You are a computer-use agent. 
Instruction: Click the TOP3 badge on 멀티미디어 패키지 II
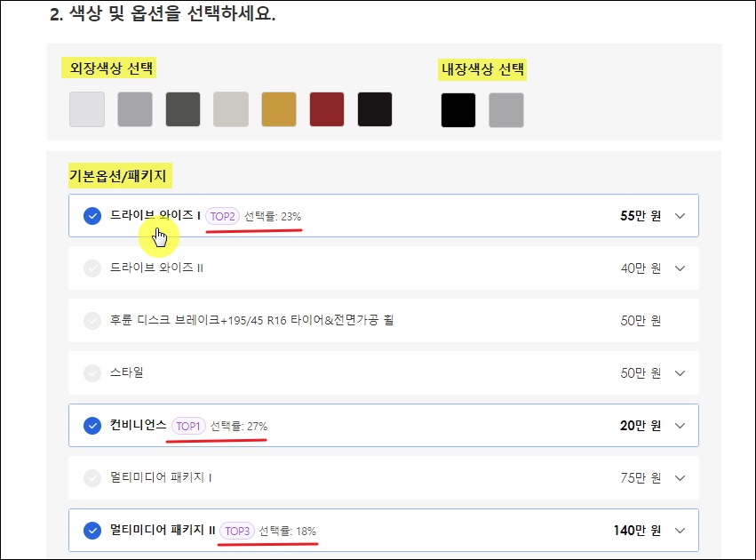click(236, 531)
